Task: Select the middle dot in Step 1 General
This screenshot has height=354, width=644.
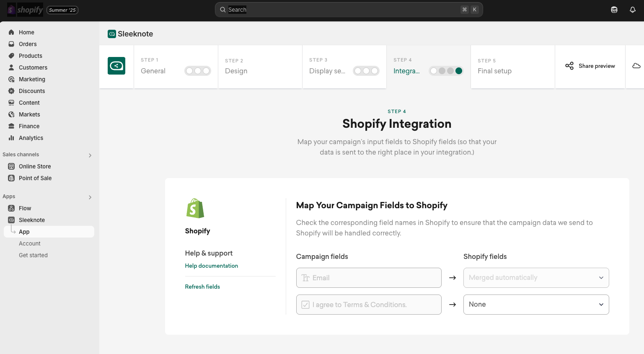Action: point(198,71)
